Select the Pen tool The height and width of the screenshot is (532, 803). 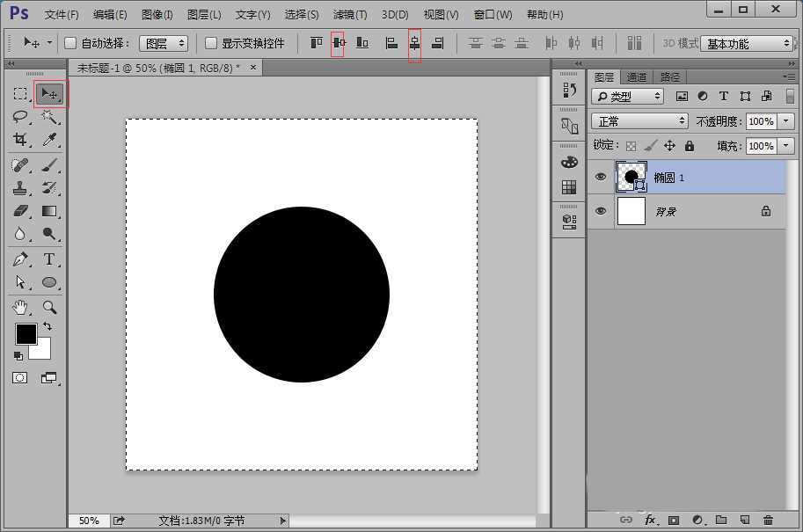(x=21, y=259)
